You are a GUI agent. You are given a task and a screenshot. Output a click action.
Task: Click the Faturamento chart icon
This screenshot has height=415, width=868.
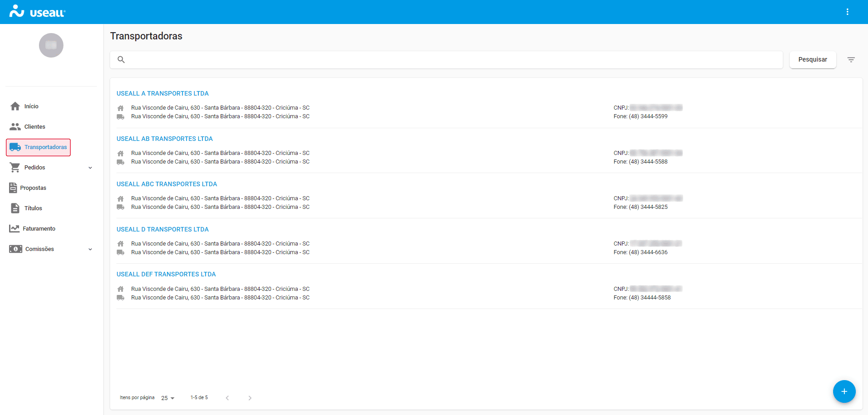tap(14, 228)
